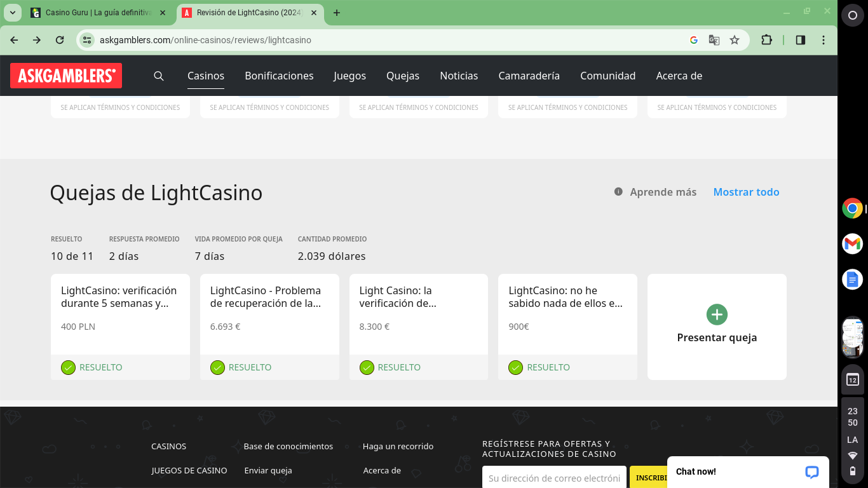868x488 pixels.
Task: Open the Juegos menu item
Action: 350,76
